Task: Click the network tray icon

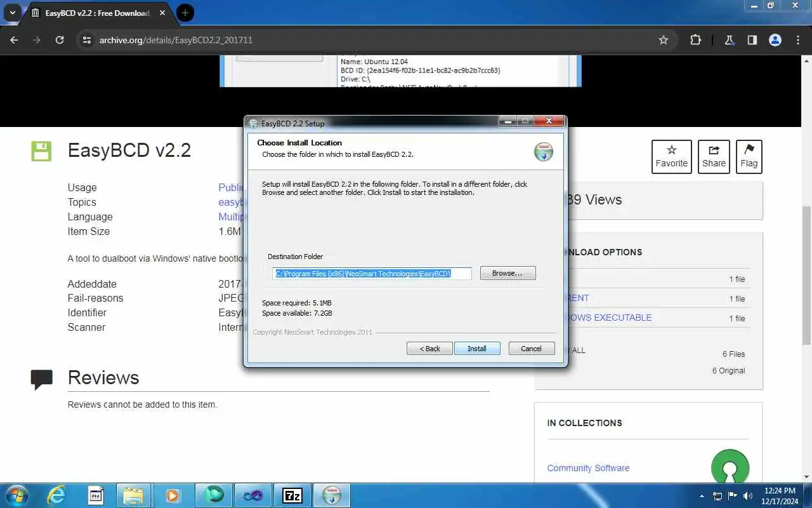Action: [x=717, y=496]
